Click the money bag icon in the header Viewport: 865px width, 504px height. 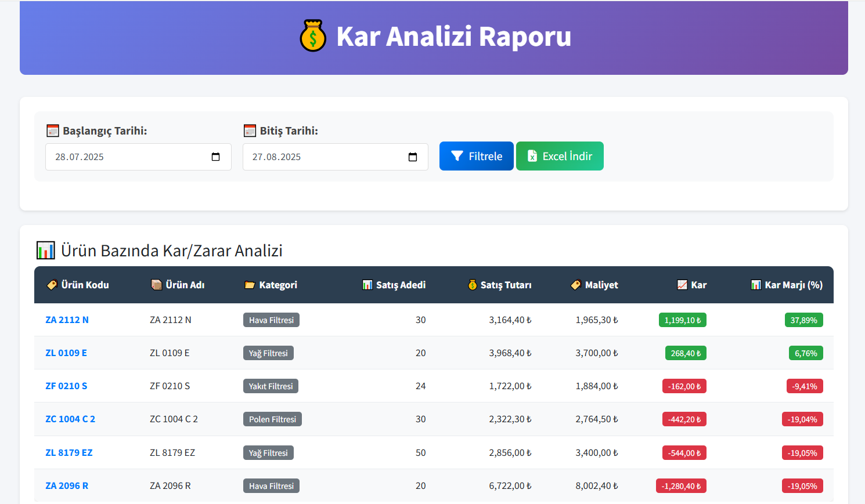[x=313, y=37]
